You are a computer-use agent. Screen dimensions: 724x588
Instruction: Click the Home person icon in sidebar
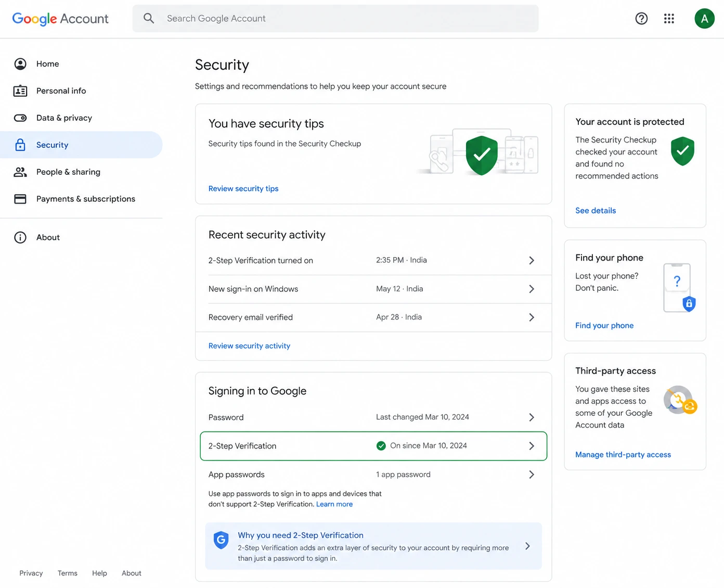point(20,64)
